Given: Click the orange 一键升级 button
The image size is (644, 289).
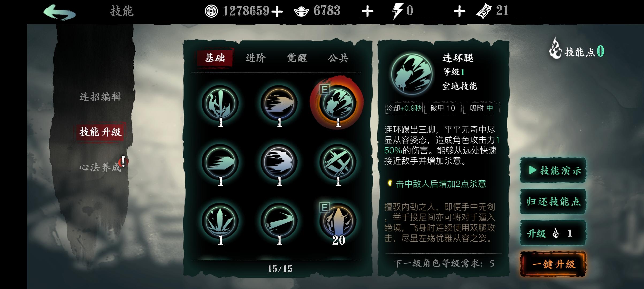Looking at the screenshot, I should click(x=553, y=264).
